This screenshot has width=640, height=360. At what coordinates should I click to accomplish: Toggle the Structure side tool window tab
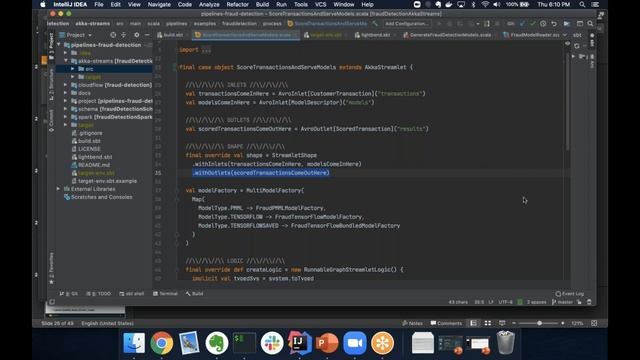click(51, 84)
